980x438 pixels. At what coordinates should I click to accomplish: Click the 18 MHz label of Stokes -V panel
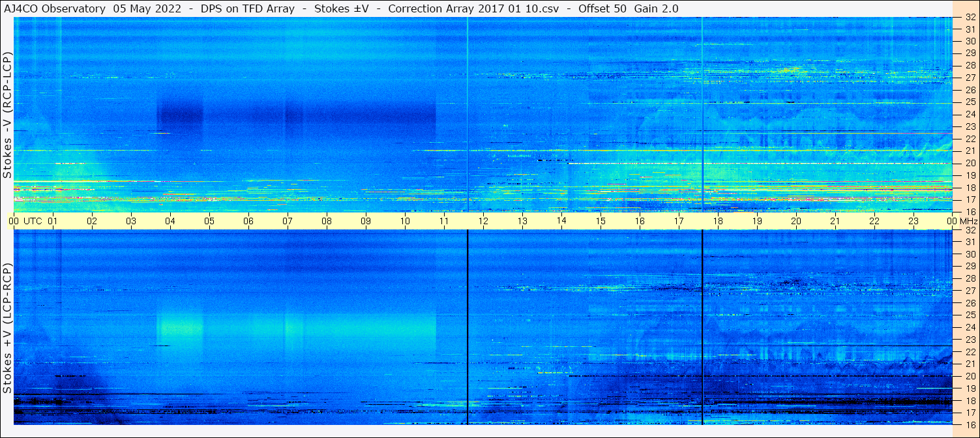970,188
